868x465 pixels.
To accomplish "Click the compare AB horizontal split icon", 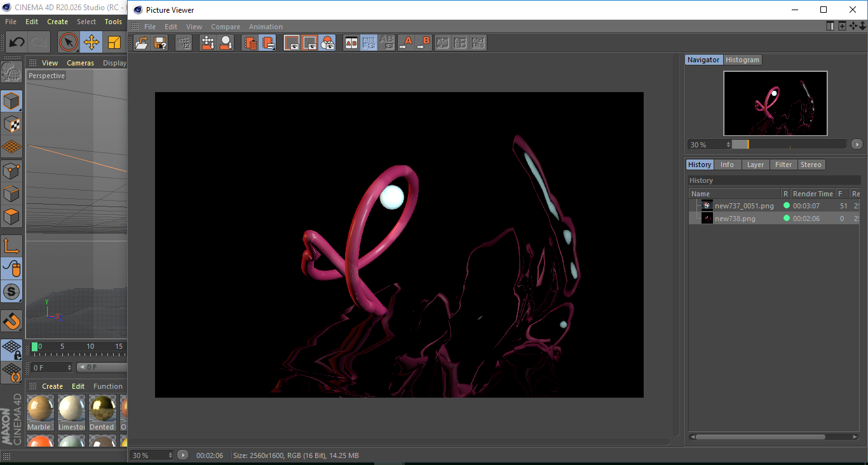I will (x=461, y=43).
